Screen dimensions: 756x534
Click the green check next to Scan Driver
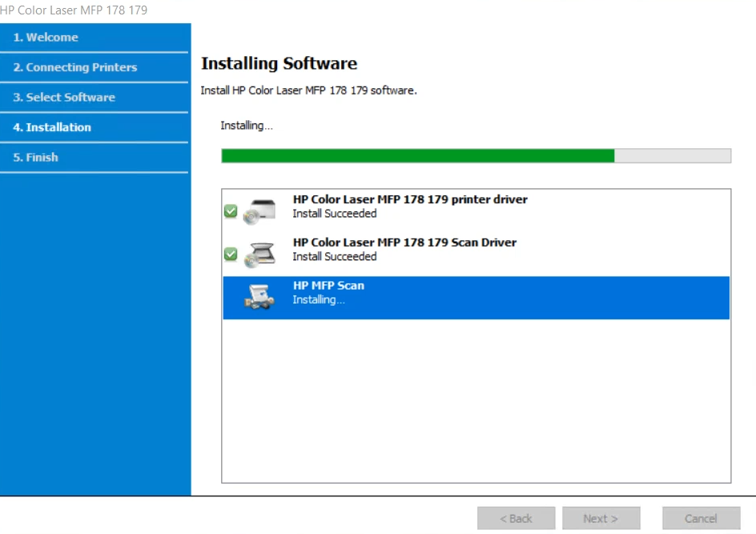(x=231, y=254)
